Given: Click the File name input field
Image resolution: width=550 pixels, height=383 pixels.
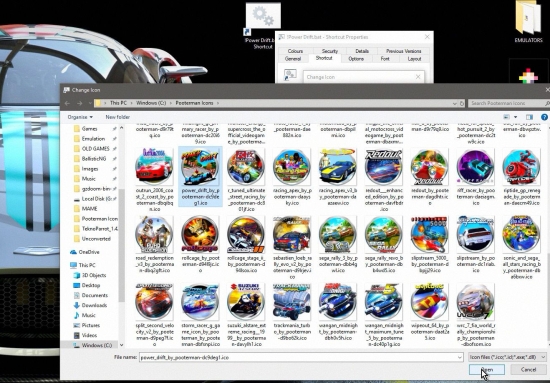Looking at the screenshot, I should [301, 357].
